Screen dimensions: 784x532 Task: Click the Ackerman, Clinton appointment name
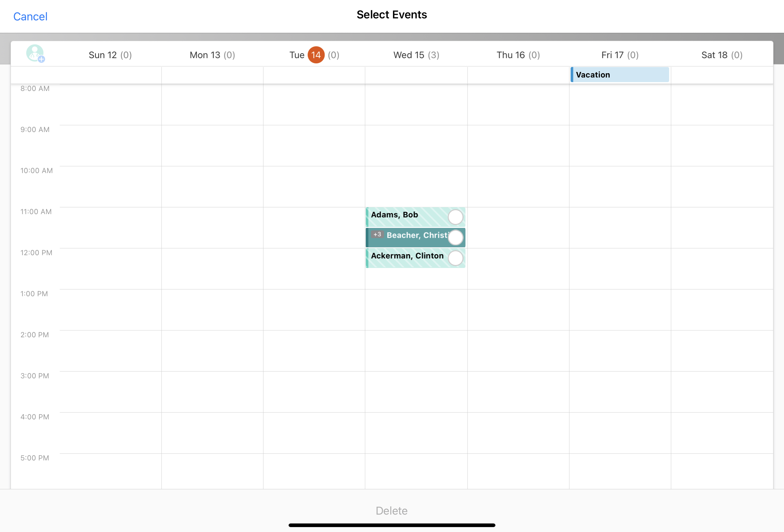click(x=407, y=256)
